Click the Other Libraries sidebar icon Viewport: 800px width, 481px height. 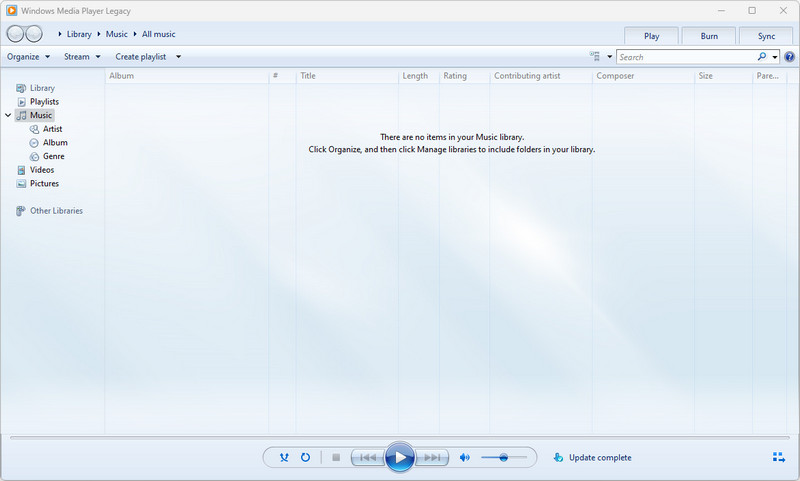20,211
